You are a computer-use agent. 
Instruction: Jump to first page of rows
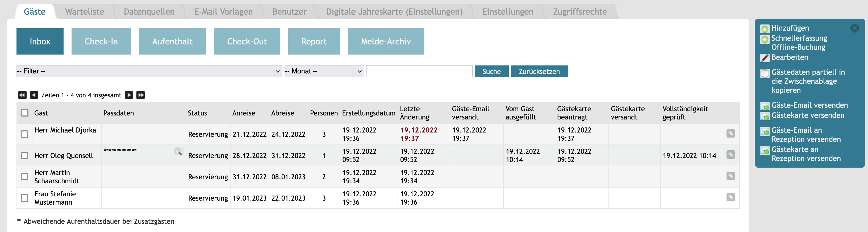pyautogui.click(x=22, y=95)
